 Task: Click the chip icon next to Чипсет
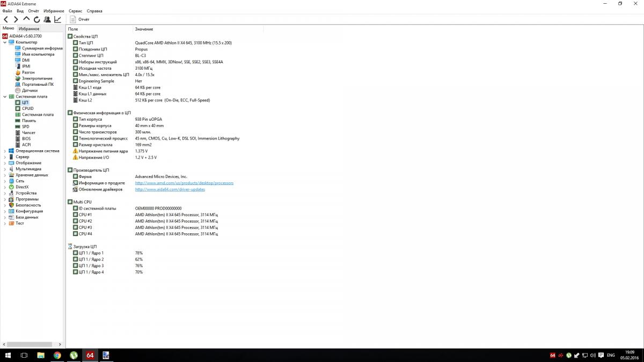pyautogui.click(x=18, y=132)
